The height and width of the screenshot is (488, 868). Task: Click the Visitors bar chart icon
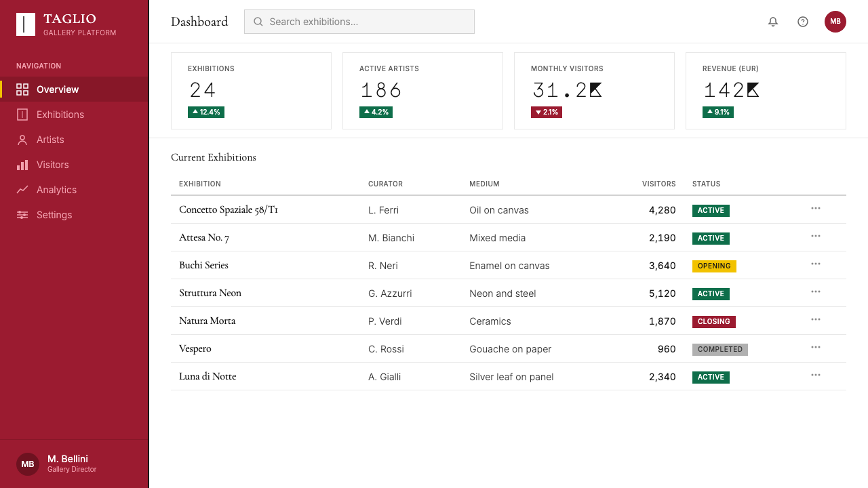(22, 165)
